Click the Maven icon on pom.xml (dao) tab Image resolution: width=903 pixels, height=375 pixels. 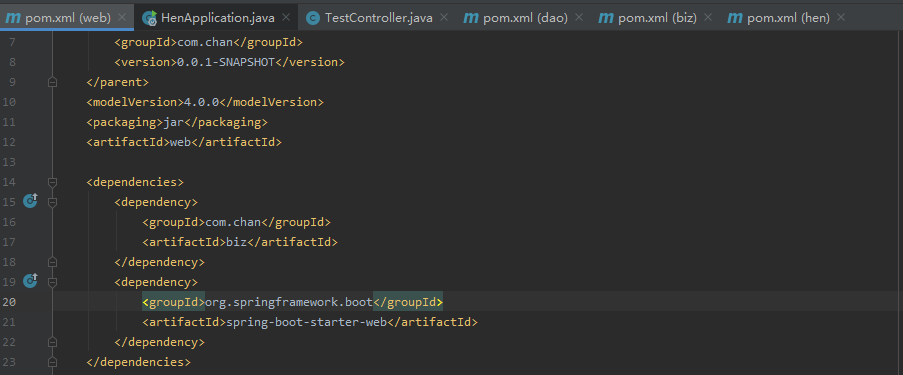point(471,18)
